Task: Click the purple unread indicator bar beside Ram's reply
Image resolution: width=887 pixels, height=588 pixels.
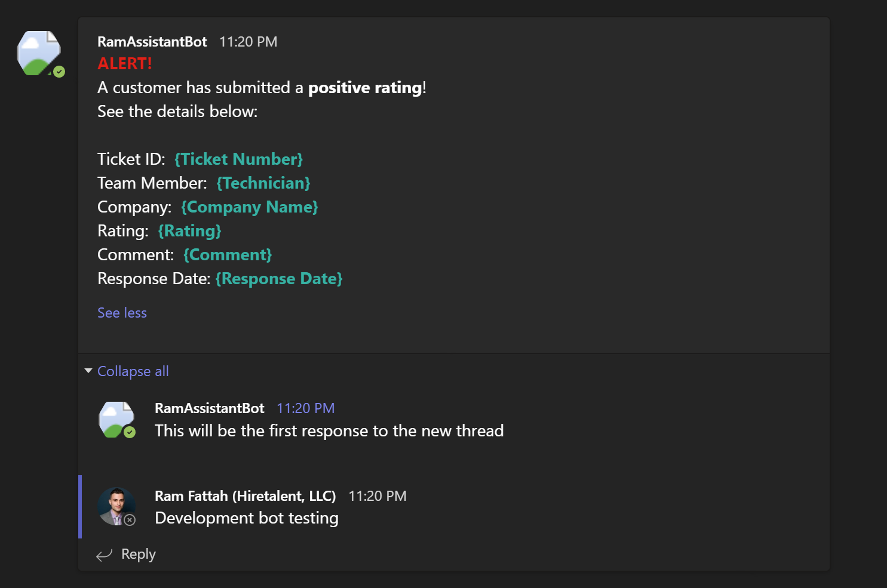Action: pyautogui.click(x=81, y=507)
